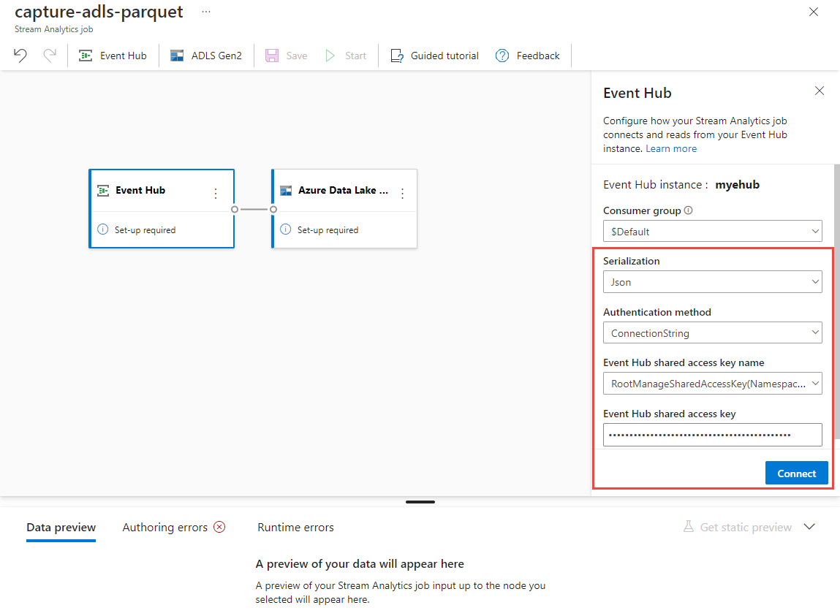840x616 pixels.
Task: Close the capture-adls-parquet job window
Action: pyautogui.click(x=813, y=12)
